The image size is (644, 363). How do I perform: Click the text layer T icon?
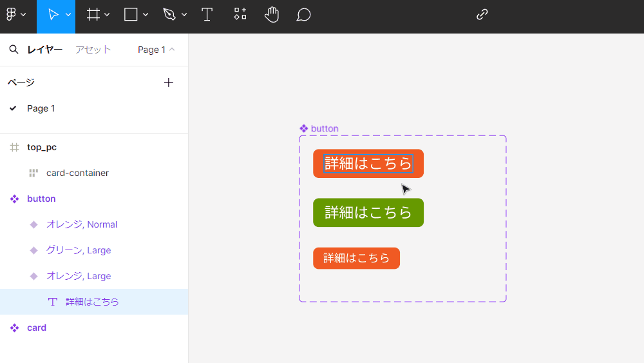click(x=53, y=302)
